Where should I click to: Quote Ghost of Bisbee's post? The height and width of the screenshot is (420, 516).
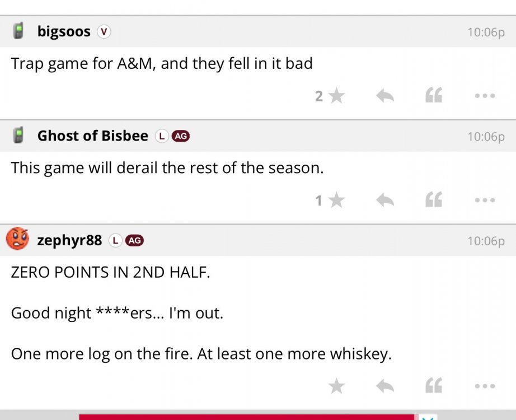[x=434, y=200]
